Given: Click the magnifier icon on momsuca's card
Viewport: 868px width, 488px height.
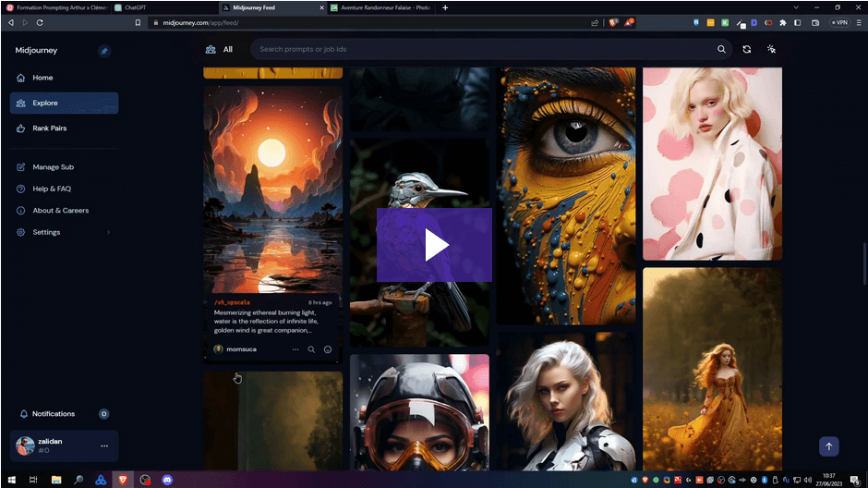Looking at the screenshot, I should click(x=311, y=349).
